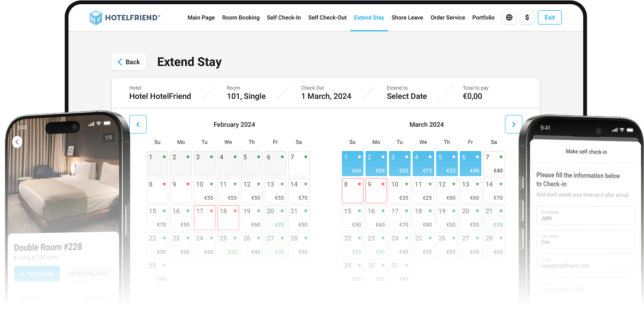Select March 4 priced €73
Viewport: 644px width, 320px height.
click(423, 163)
